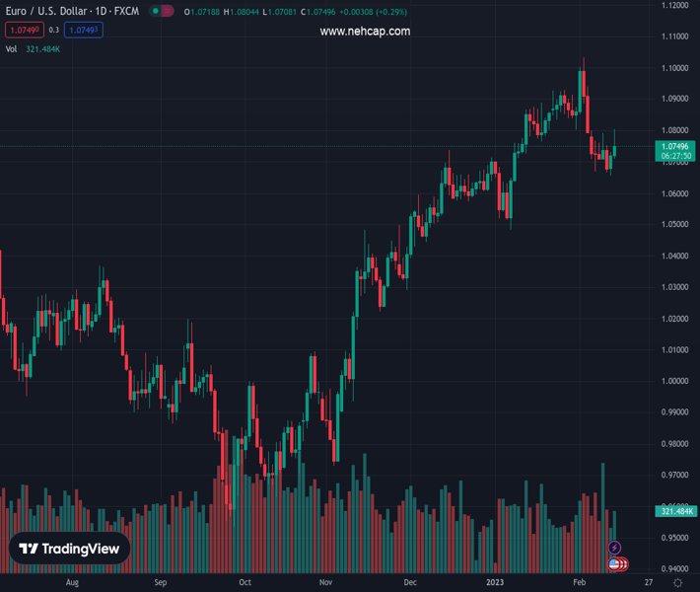Viewport: 700px width, 592px height.
Task: Click the volume value label 321.484K
Action: click(675, 511)
